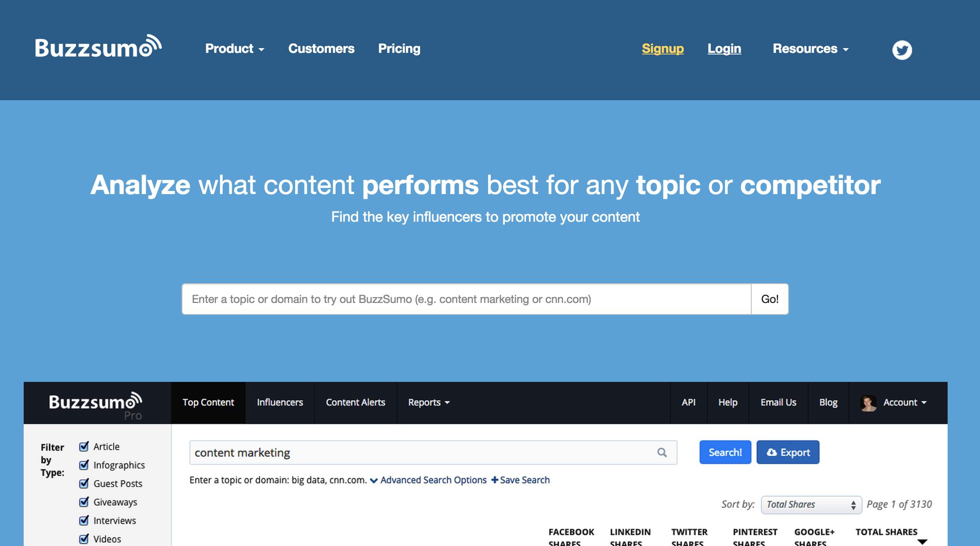Viewport: 980px width, 546px height.
Task: Open the Content Alerts section
Action: coord(355,402)
